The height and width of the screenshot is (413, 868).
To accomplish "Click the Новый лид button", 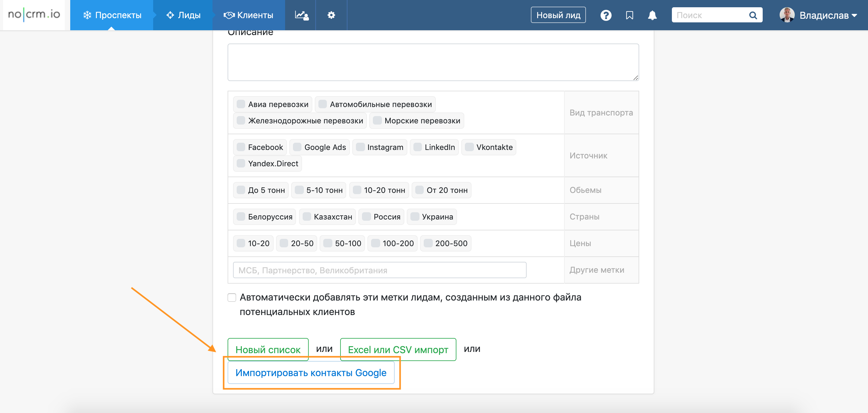I will click(x=558, y=15).
